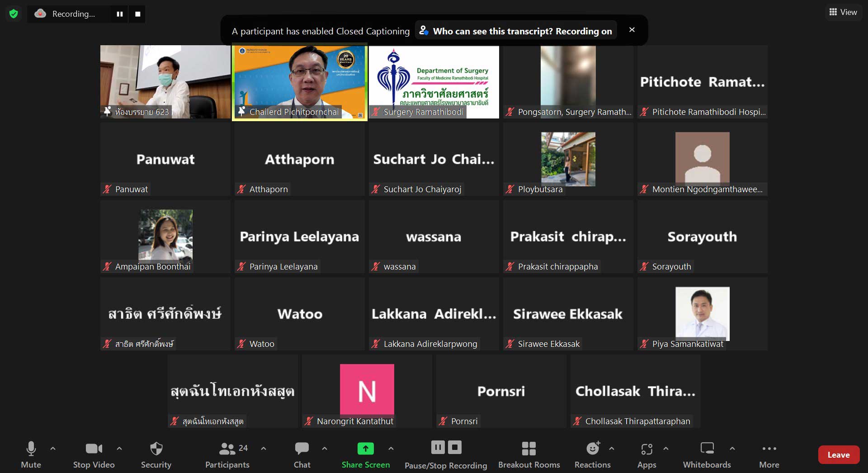This screenshot has width=868, height=473.
Task: Click the green encryption shield icon
Action: [14, 14]
